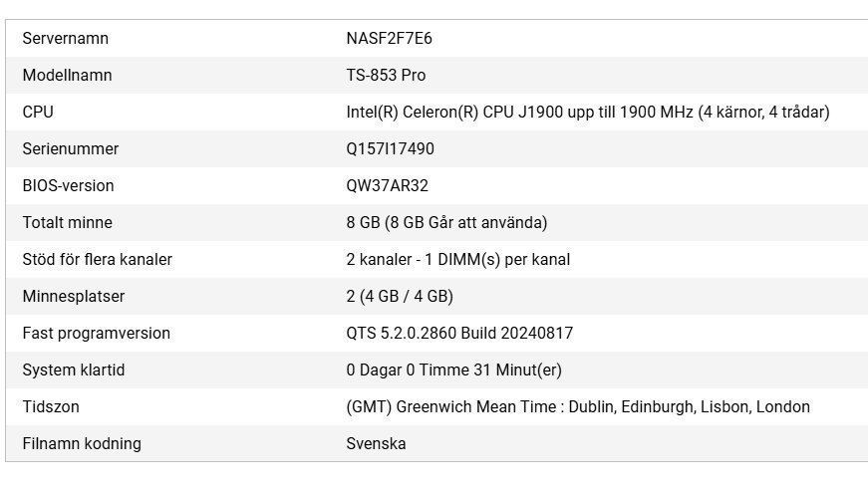Select the 8 GB total memory value

(x=446, y=223)
